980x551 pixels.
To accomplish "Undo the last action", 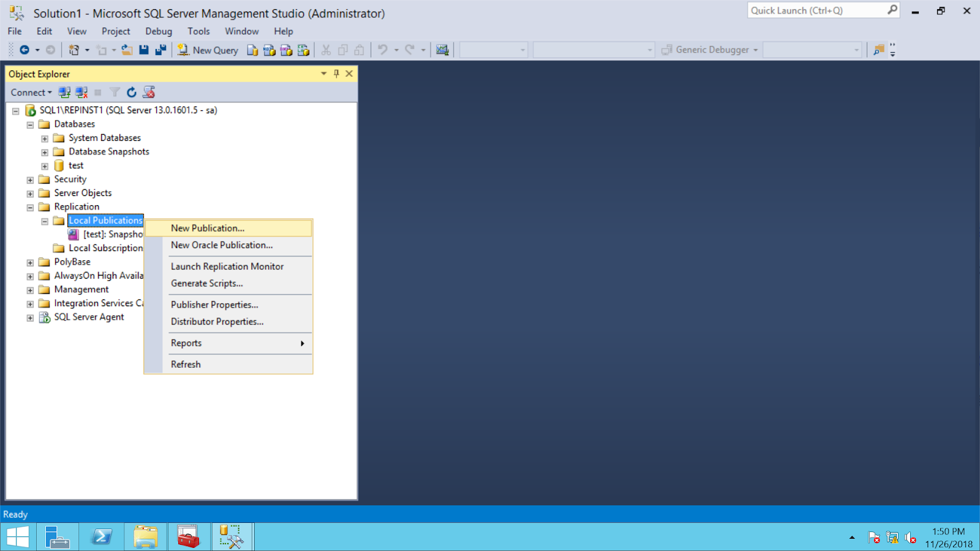I will point(381,50).
